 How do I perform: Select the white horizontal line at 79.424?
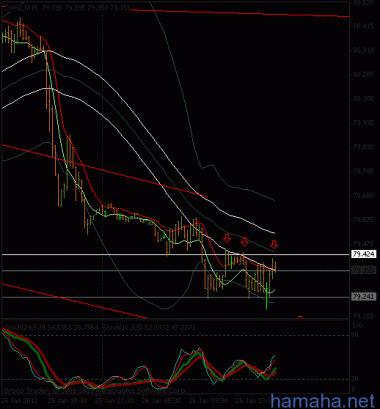pyautogui.click(x=175, y=254)
